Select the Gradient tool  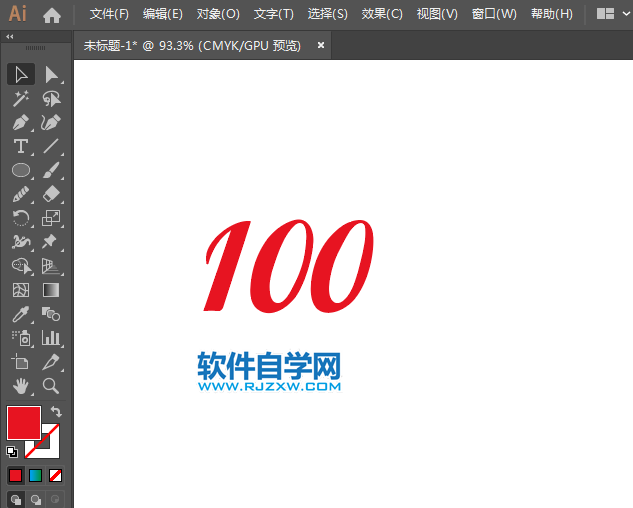tap(51, 290)
